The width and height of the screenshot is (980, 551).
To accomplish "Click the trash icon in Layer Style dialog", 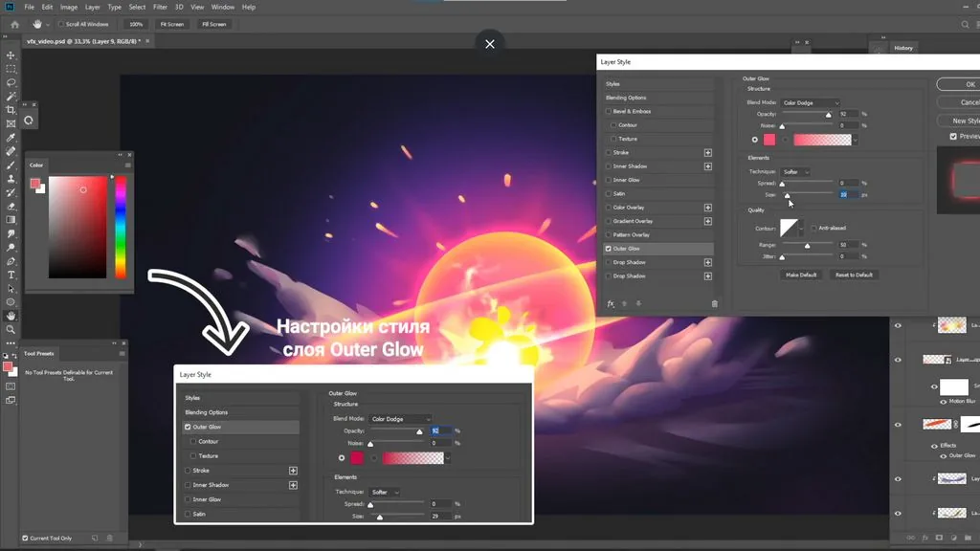I will tap(714, 303).
